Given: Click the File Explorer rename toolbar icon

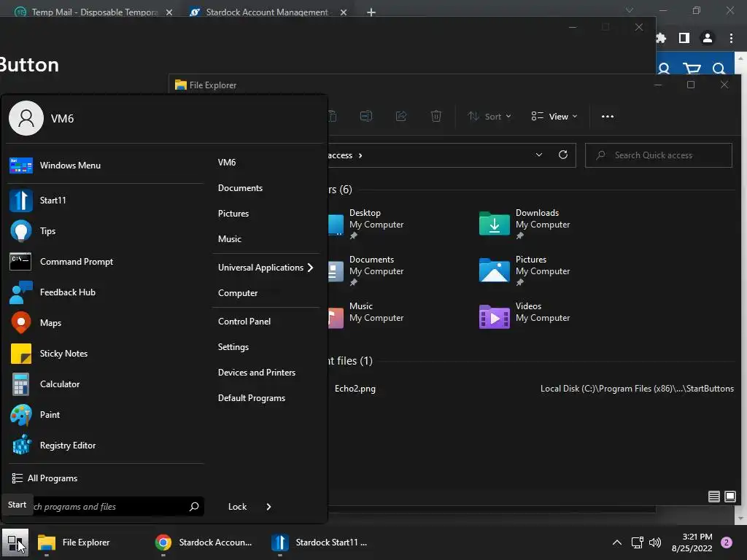Looking at the screenshot, I should coord(366,116).
